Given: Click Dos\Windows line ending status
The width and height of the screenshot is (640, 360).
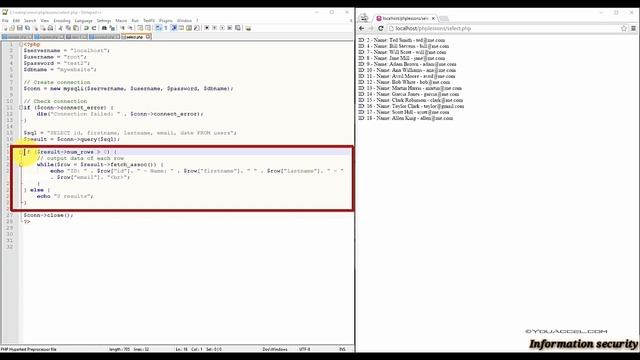Looking at the screenshot, I should point(275,349).
